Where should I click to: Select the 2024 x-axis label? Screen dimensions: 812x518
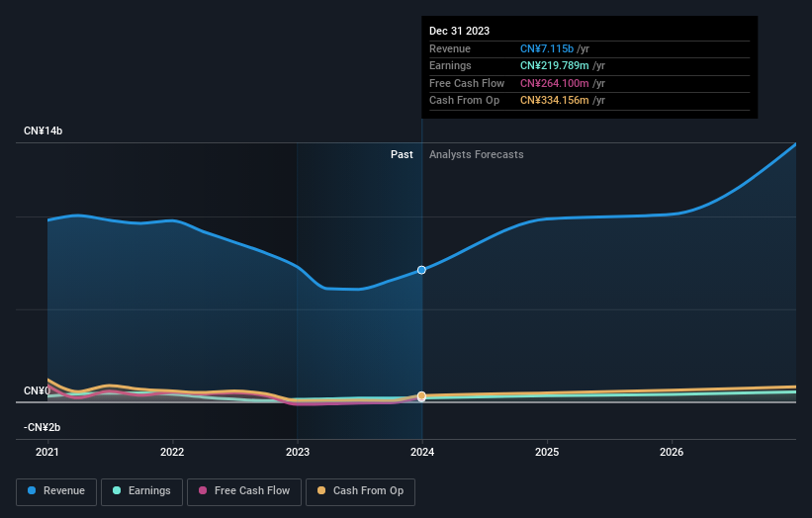(x=422, y=452)
